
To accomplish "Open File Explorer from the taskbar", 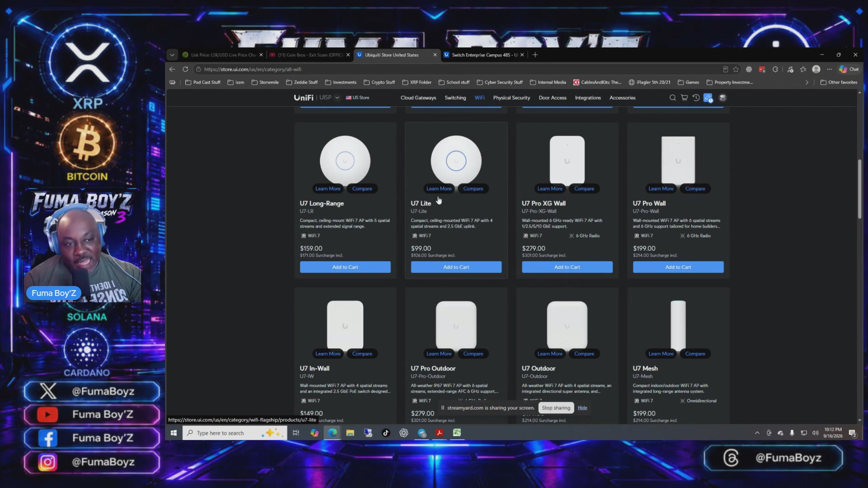I will pyautogui.click(x=350, y=433).
